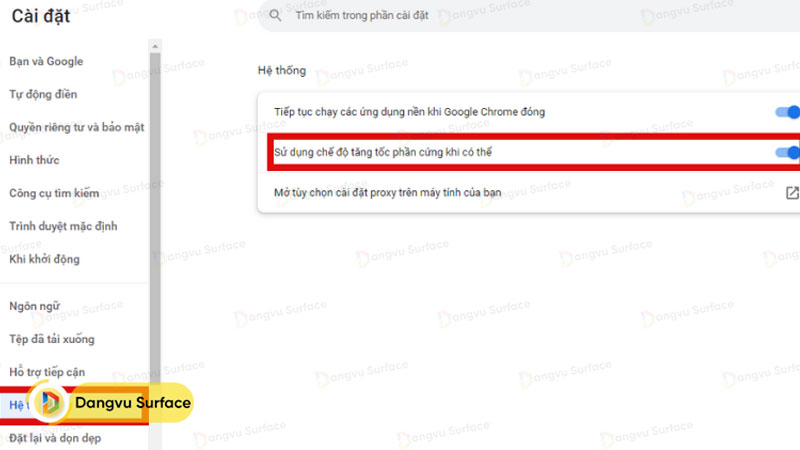The image size is (800, 450).
Task: Select the highlighted "Hệ thống" sidebar item
Action: coord(16,404)
